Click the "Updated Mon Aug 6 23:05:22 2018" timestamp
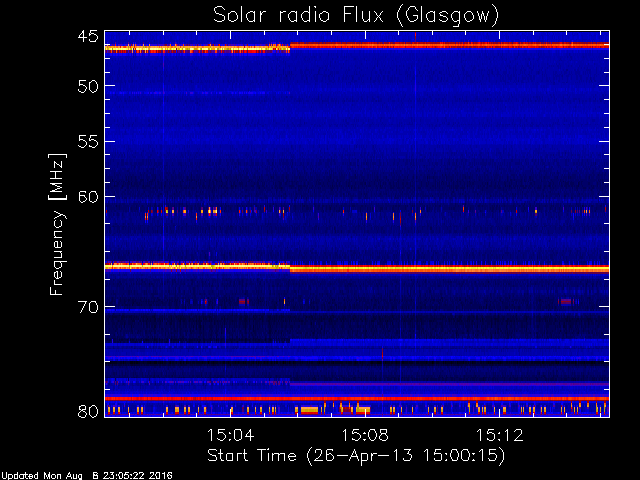640x480 pixels. (x=86, y=476)
